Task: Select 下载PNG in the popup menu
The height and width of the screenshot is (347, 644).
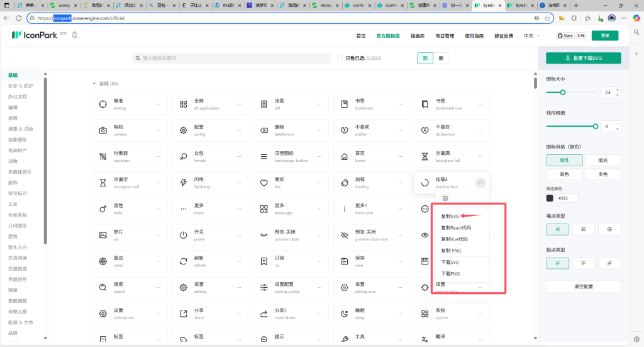Action: [x=450, y=274]
